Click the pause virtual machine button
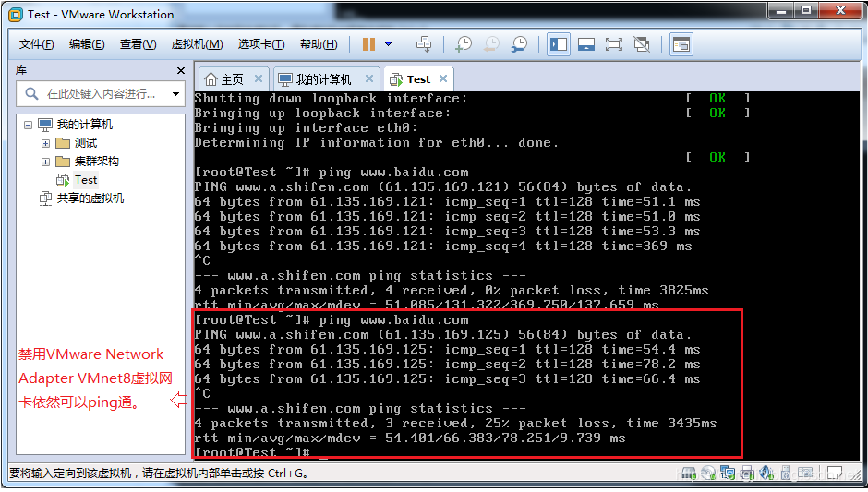The width and height of the screenshot is (868, 492). 368,44
